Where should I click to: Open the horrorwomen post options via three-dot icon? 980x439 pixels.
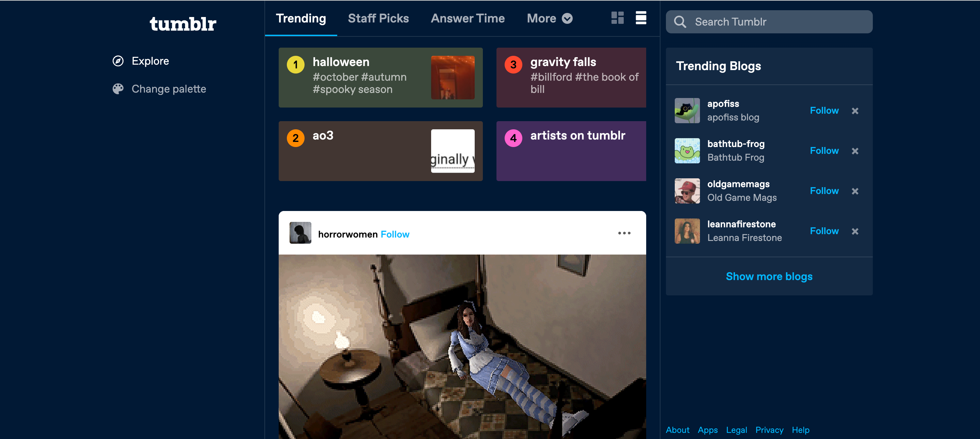coord(624,233)
